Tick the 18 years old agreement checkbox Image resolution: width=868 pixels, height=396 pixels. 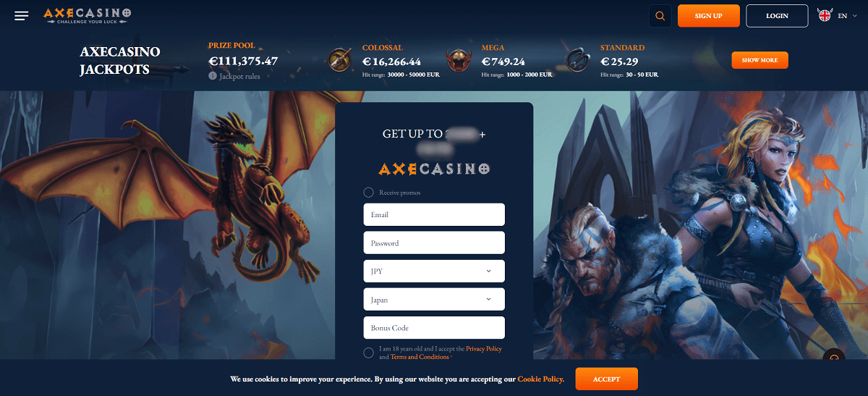click(368, 353)
